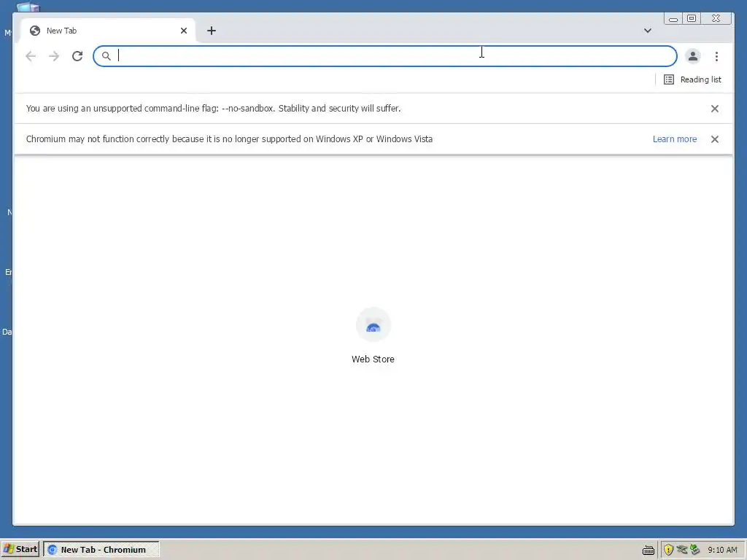Close the New Tab tab
The width and height of the screenshot is (747, 560).
pos(184,31)
